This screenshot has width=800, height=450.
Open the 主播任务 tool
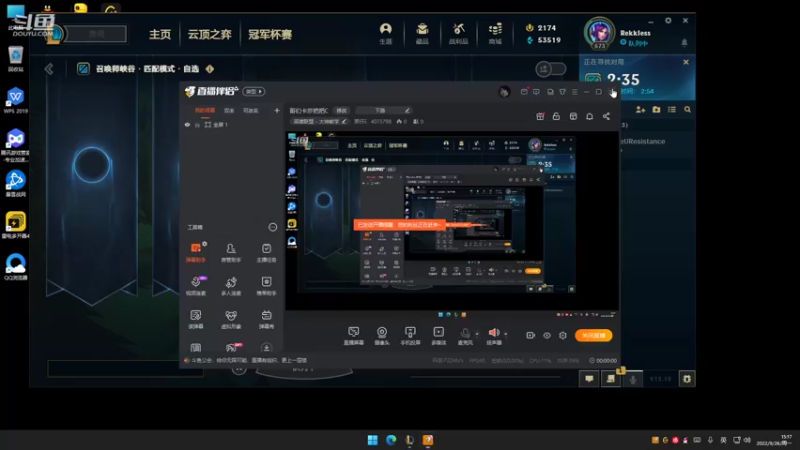266,252
